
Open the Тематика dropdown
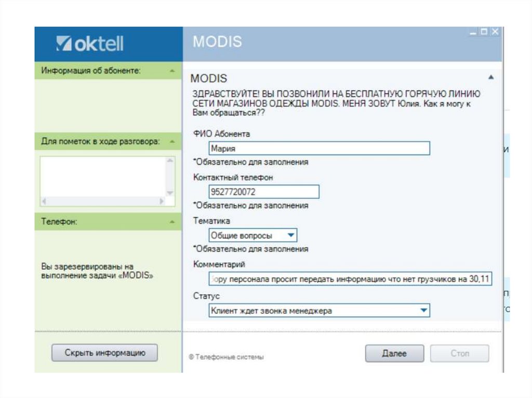click(x=291, y=236)
